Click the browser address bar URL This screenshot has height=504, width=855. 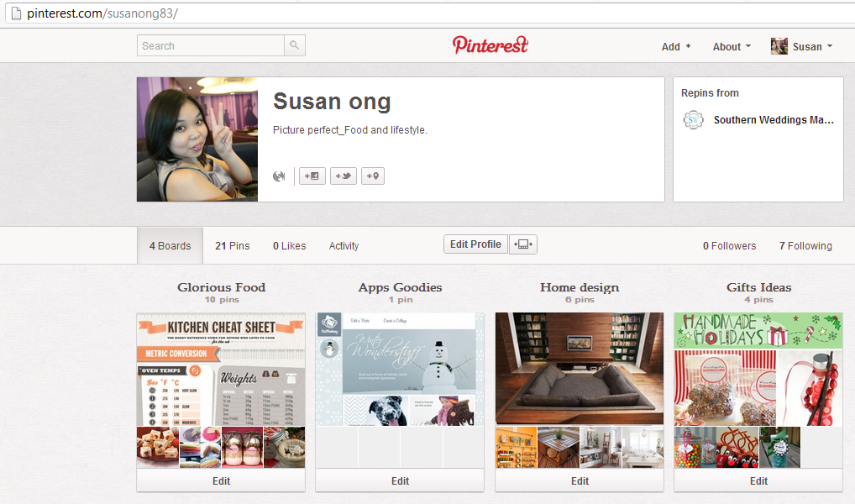tap(102, 13)
